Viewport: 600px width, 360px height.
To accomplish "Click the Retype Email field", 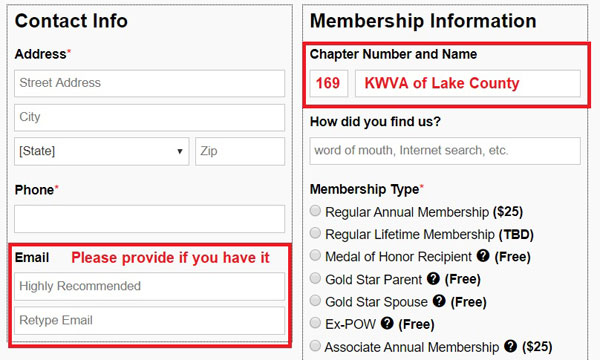I will [x=150, y=321].
